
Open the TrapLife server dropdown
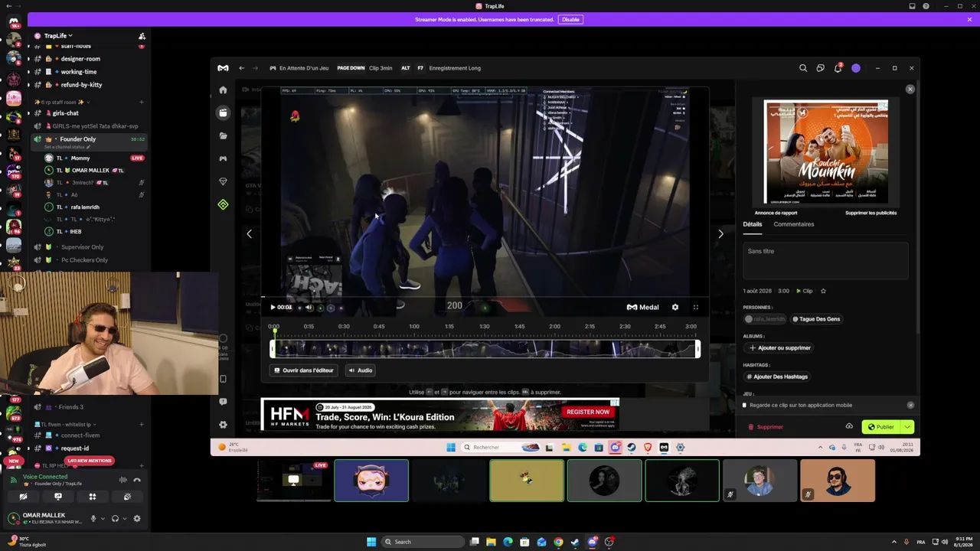click(58, 36)
